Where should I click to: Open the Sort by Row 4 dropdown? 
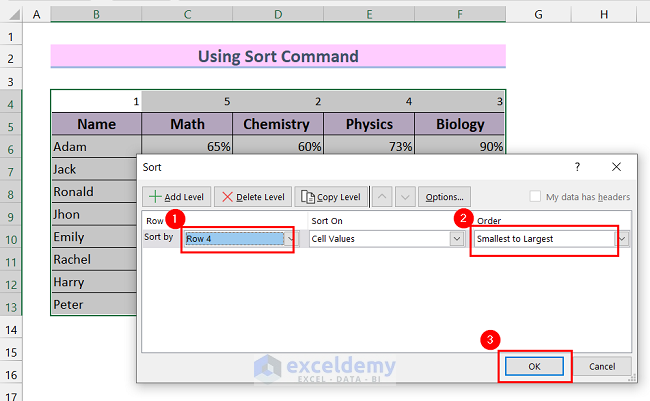coord(290,239)
